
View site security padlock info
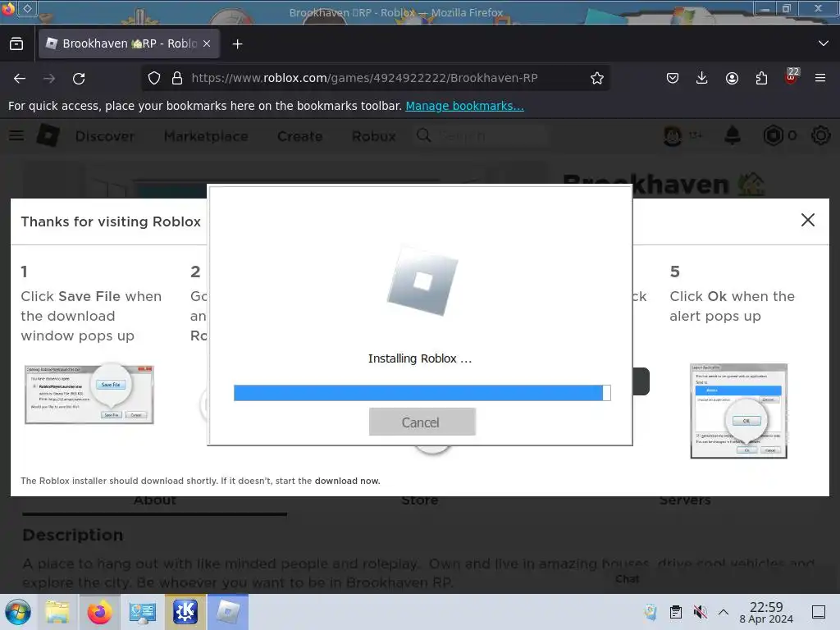click(x=177, y=78)
